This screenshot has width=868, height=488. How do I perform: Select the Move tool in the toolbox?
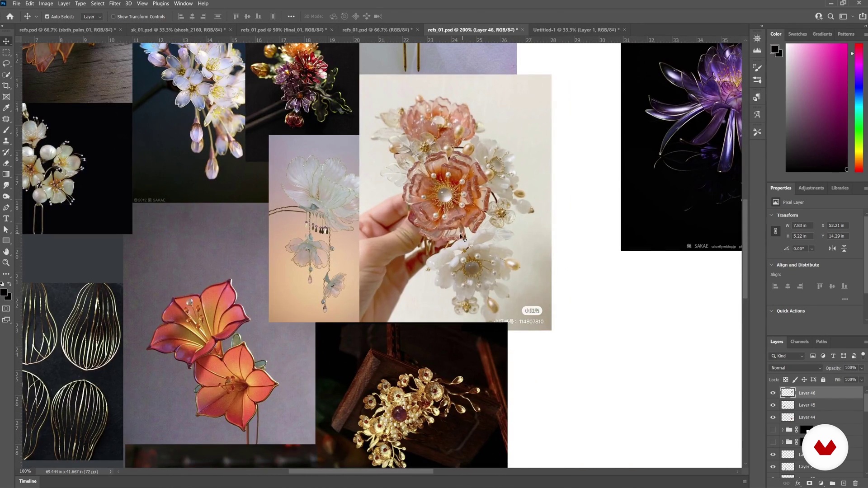click(6, 41)
